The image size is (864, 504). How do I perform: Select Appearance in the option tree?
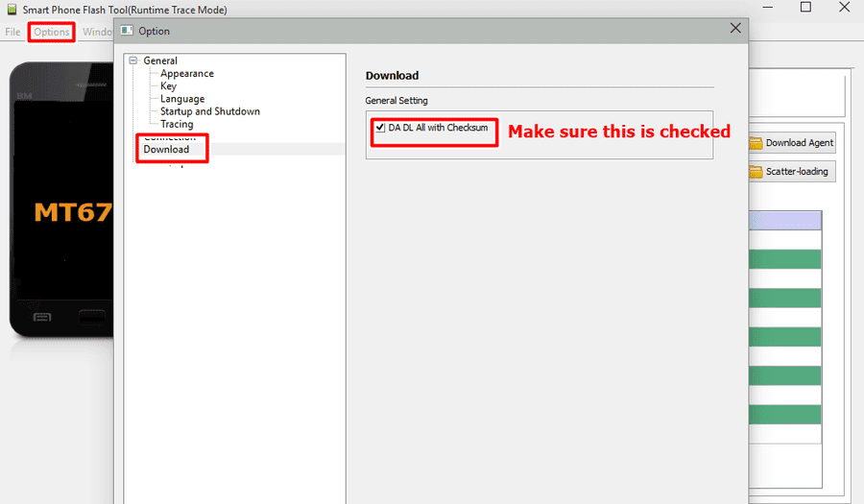pyautogui.click(x=187, y=73)
